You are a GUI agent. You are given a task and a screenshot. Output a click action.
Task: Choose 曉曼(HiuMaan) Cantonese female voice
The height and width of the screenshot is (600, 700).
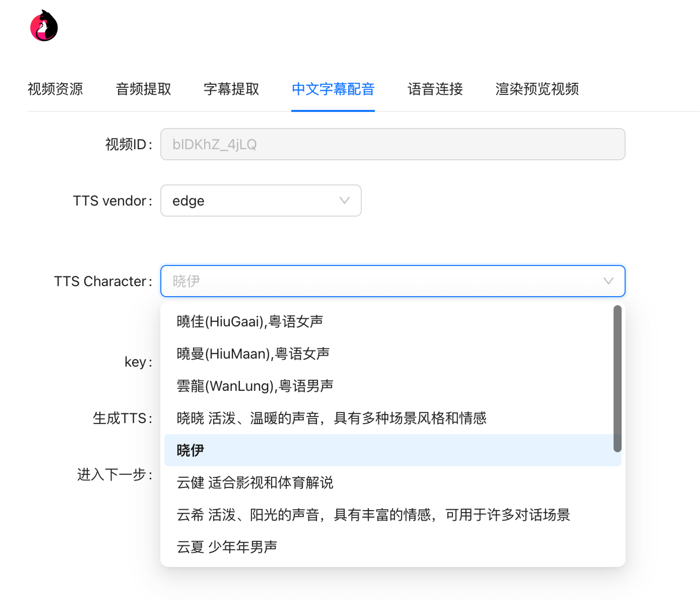click(x=388, y=354)
